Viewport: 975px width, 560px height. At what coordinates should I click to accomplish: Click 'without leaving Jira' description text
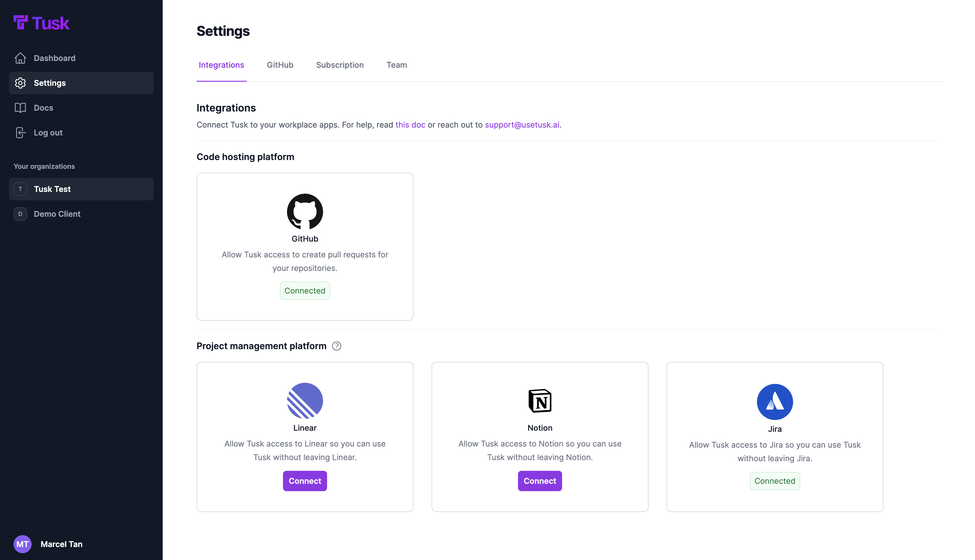pyautogui.click(x=774, y=458)
